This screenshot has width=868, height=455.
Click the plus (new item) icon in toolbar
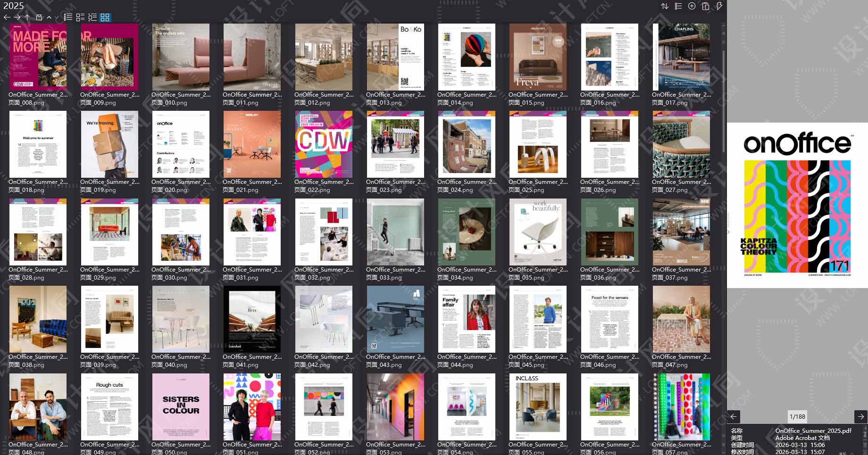coord(692,6)
